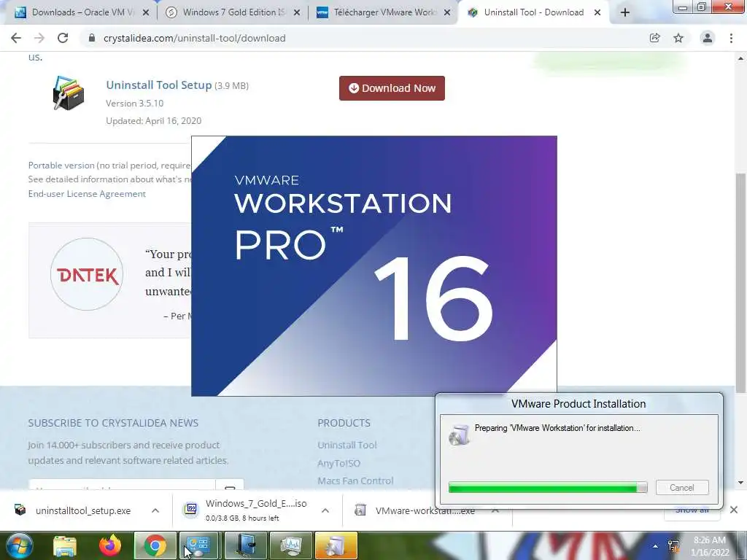Viewport: 747px width, 560px height.
Task: Bookmark this page with the star icon
Action: pyautogui.click(x=678, y=38)
